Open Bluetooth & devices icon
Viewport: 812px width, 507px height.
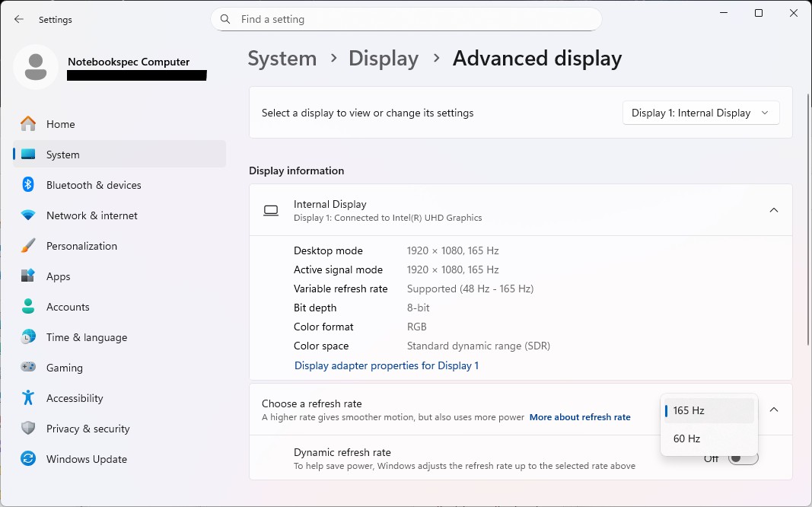(x=28, y=185)
